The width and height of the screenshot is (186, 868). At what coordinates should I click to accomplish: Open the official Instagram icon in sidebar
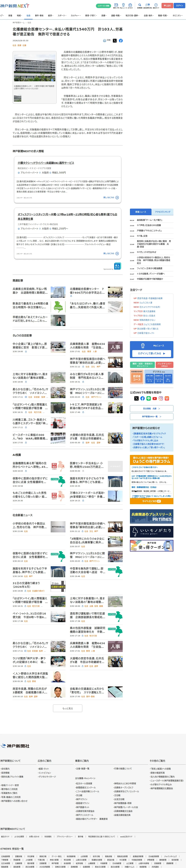pyautogui.click(x=161, y=398)
